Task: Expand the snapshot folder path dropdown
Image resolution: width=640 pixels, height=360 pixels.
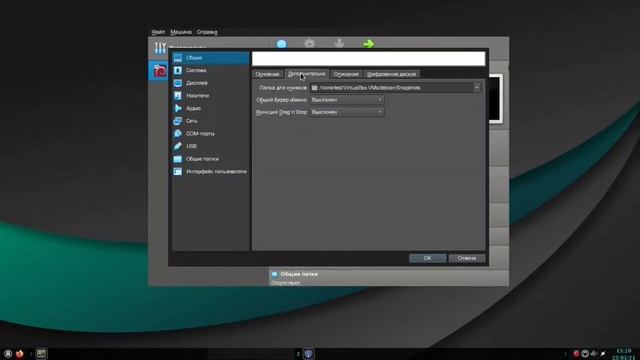Action: tap(476, 88)
